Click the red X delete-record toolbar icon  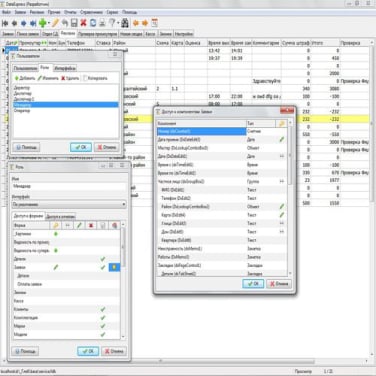[x=83, y=23]
